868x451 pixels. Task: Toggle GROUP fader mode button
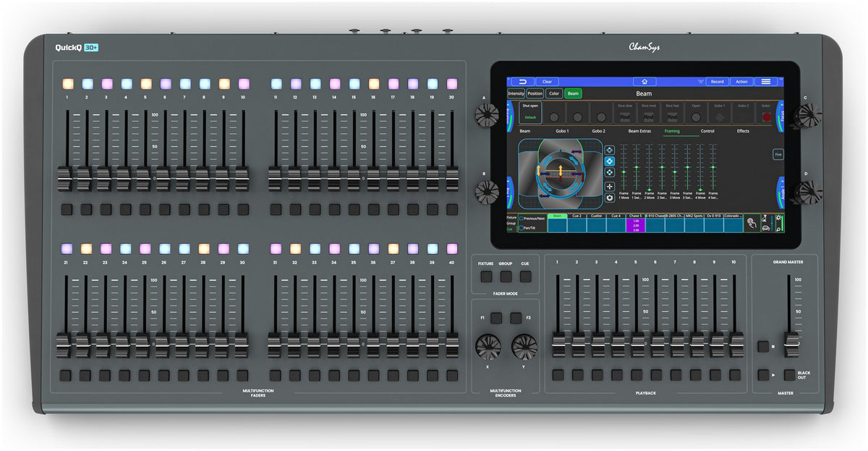pos(506,277)
